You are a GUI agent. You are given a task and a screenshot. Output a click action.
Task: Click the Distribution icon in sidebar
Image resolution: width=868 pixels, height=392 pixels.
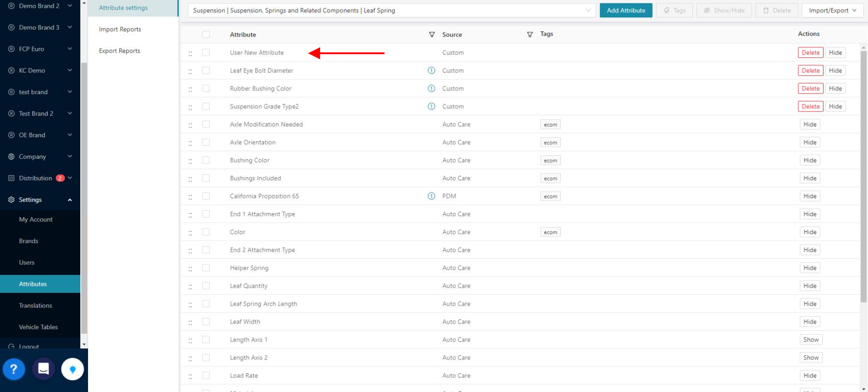pyautogui.click(x=11, y=178)
